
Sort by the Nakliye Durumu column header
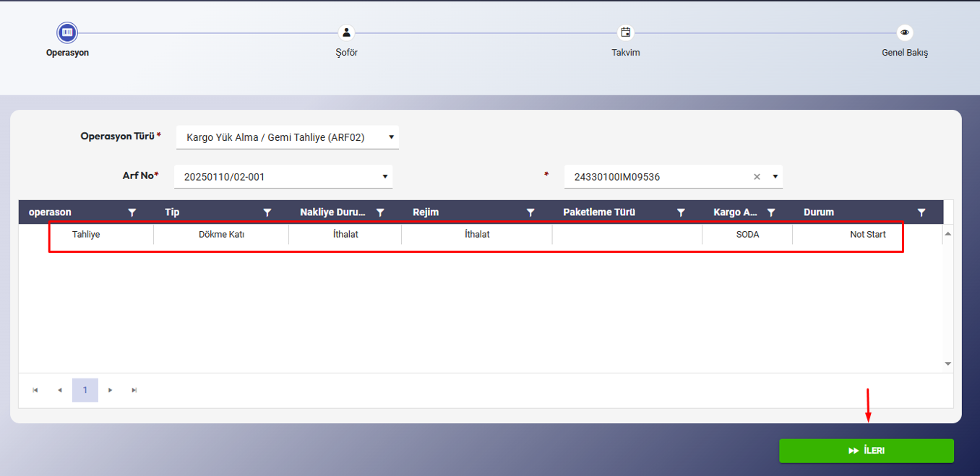click(x=332, y=212)
